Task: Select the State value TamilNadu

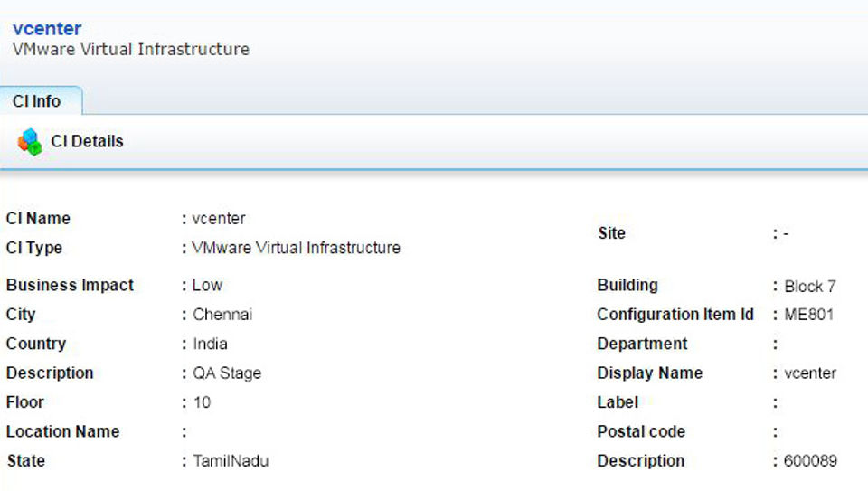Action: (x=231, y=461)
